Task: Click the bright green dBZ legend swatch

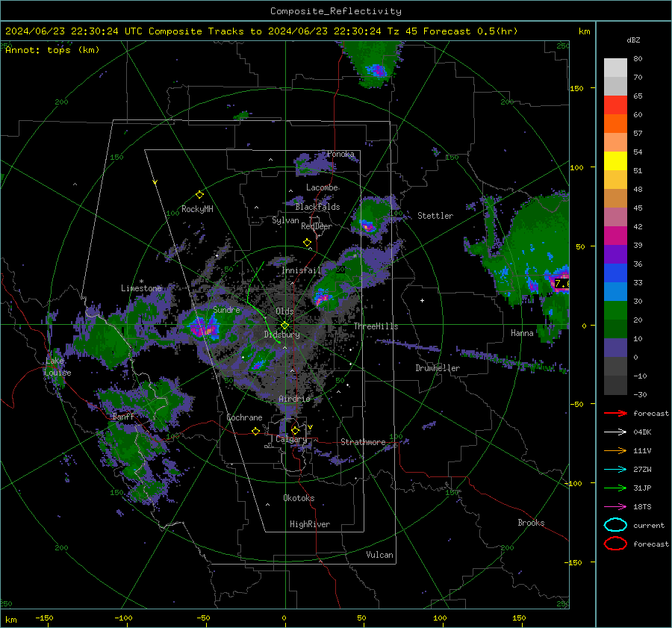Action: point(615,311)
